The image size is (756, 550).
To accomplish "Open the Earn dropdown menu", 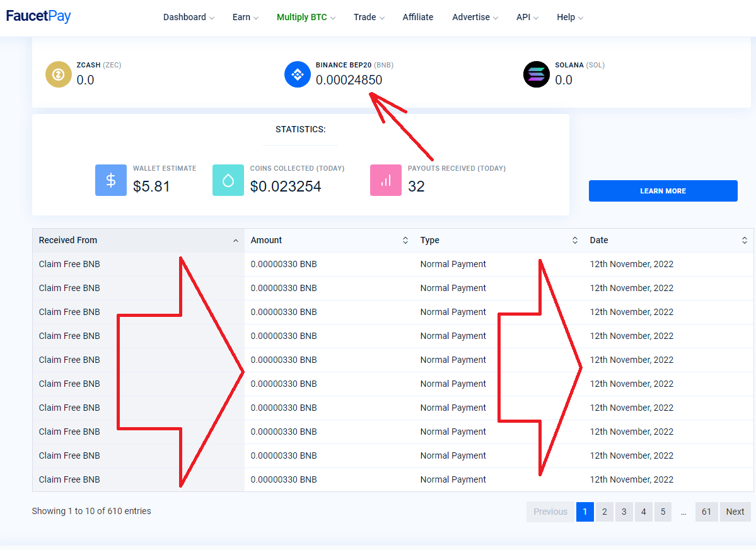I will pos(245,18).
